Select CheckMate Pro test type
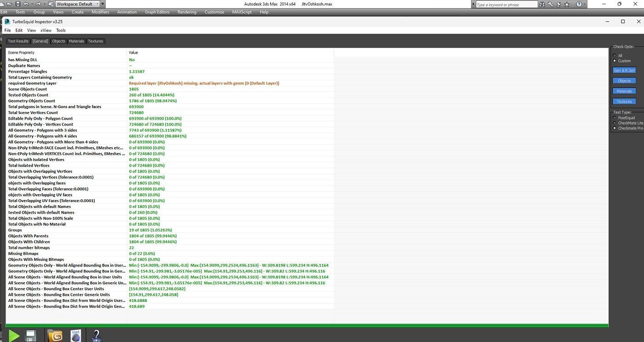 tap(614, 128)
